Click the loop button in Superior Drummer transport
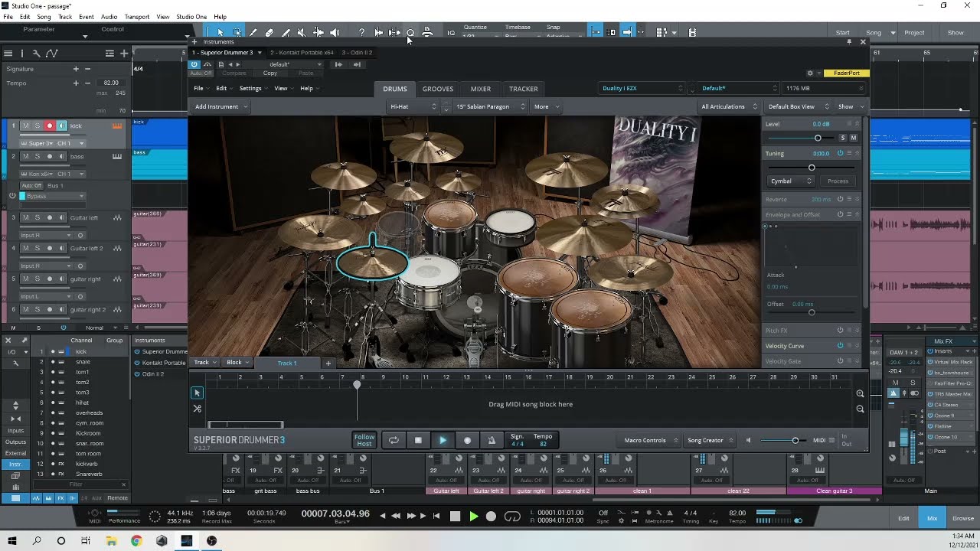 (x=394, y=440)
